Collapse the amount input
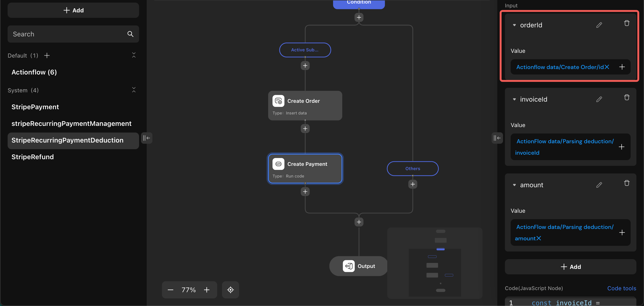Image resolution: width=644 pixels, height=306 pixels. (x=514, y=185)
